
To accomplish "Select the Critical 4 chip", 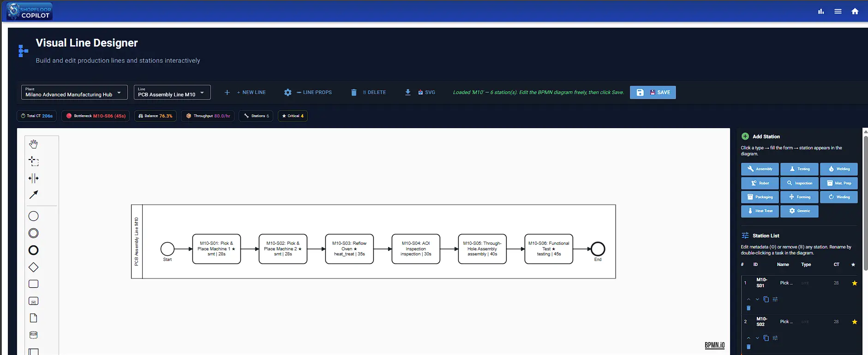I will click(293, 116).
